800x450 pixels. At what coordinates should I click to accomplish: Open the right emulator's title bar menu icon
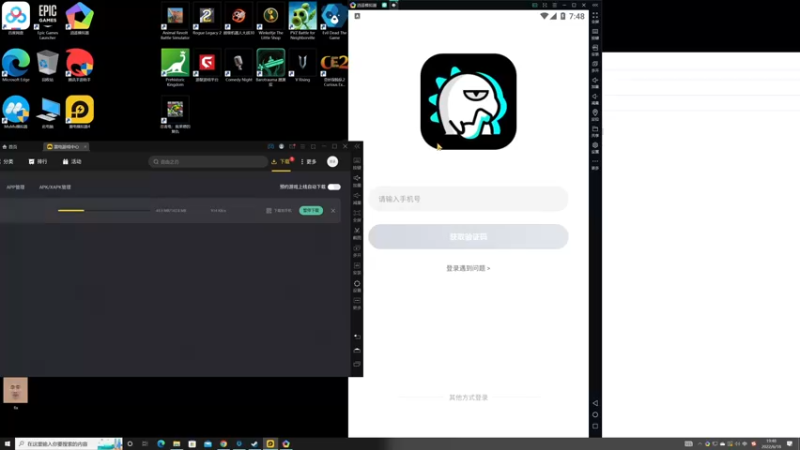coord(555,5)
